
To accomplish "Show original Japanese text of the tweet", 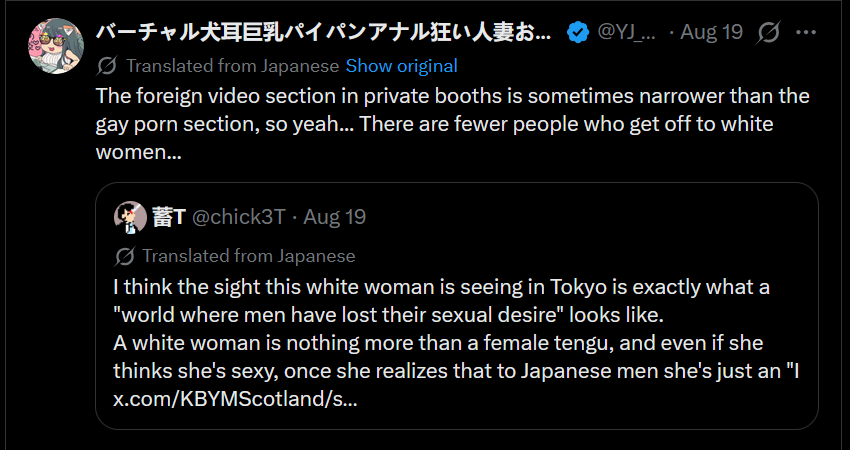I will point(402,66).
